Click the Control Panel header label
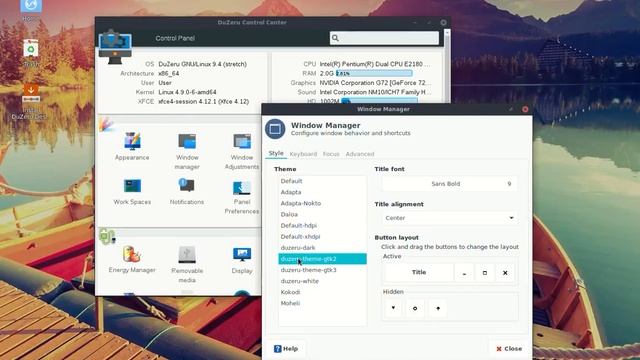 coord(175,38)
